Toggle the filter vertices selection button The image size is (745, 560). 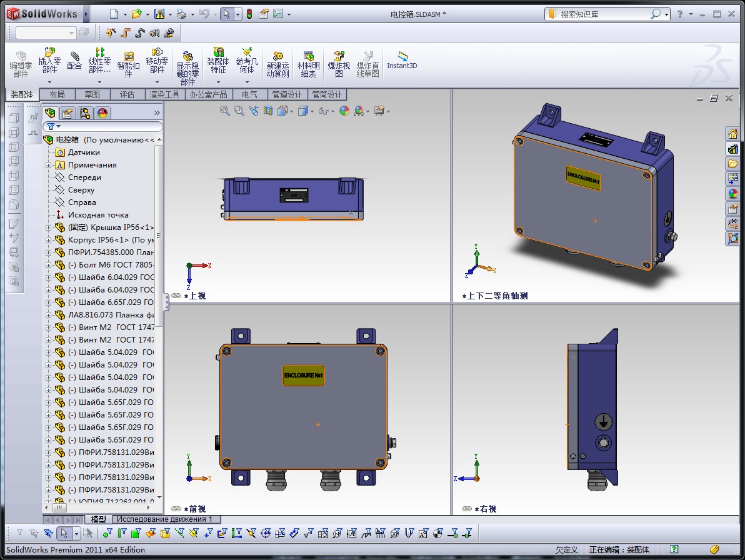tap(107, 533)
